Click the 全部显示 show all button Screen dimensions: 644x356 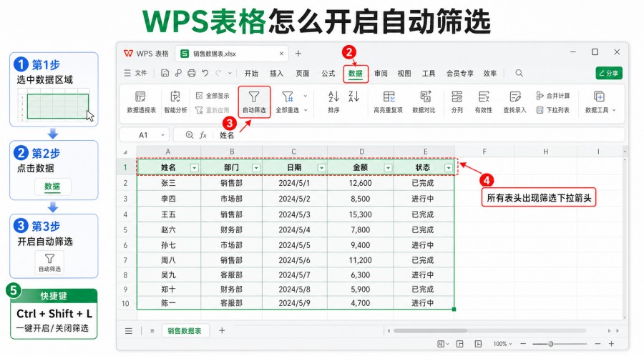pos(213,96)
